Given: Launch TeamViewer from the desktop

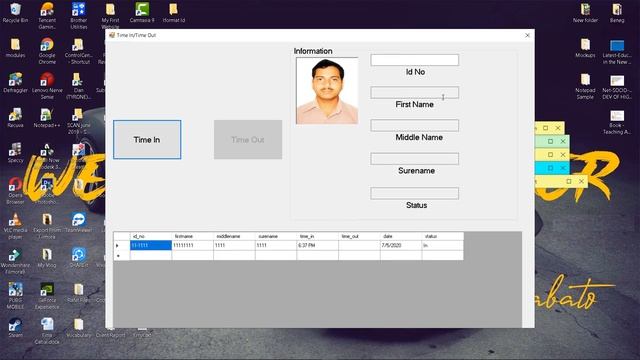Looking at the screenshot, I should point(78,223).
